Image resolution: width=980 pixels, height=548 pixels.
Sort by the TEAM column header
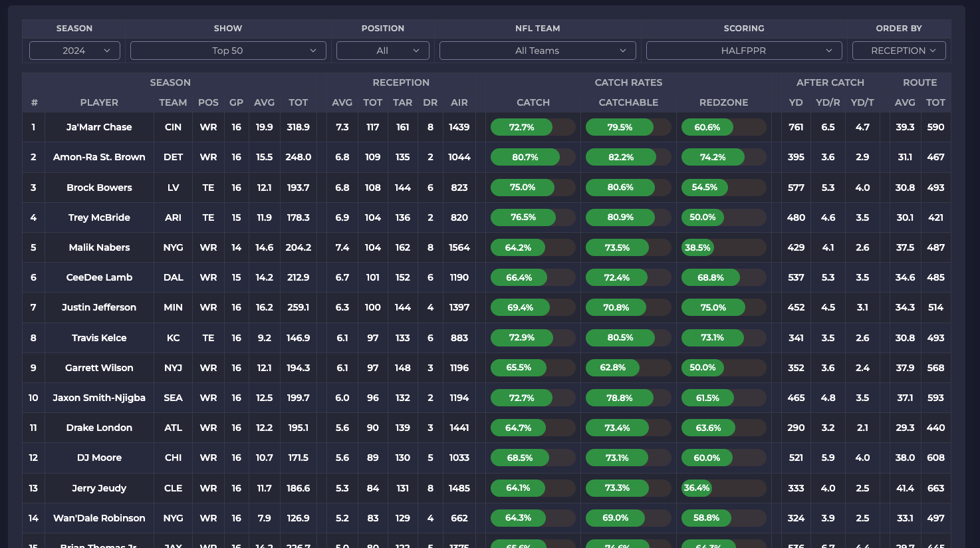point(173,102)
